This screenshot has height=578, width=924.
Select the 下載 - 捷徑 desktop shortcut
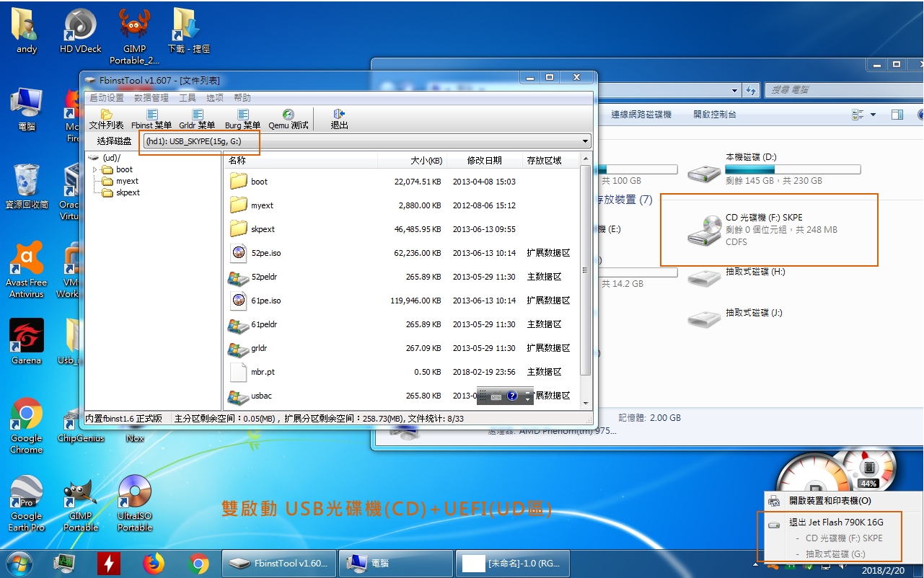point(188,31)
